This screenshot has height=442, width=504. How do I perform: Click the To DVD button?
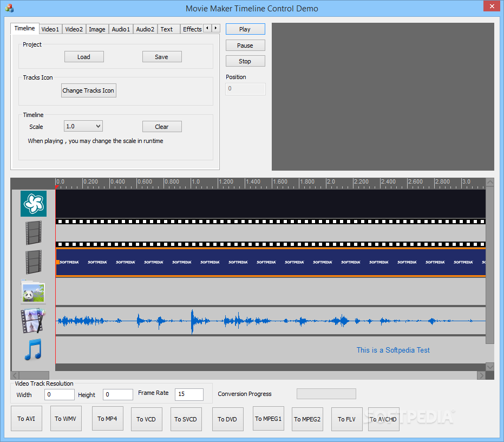point(227,419)
